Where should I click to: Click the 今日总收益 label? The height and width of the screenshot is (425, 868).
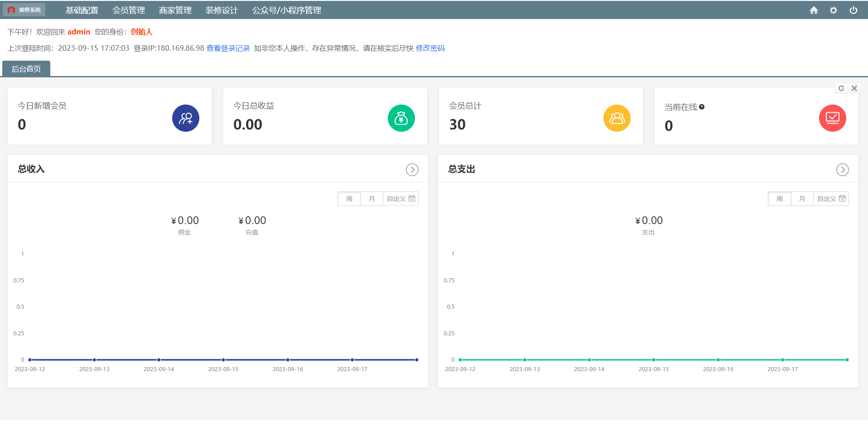pyautogui.click(x=254, y=106)
